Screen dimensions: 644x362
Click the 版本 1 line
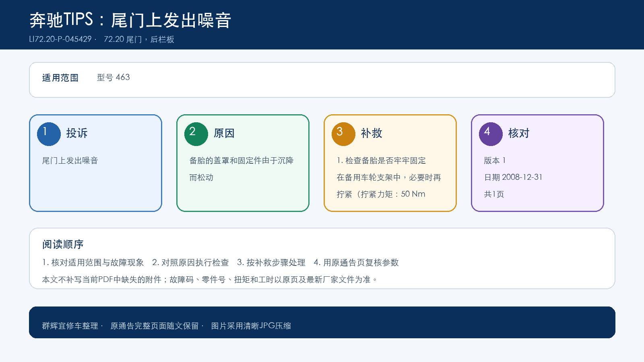coord(495,160)
